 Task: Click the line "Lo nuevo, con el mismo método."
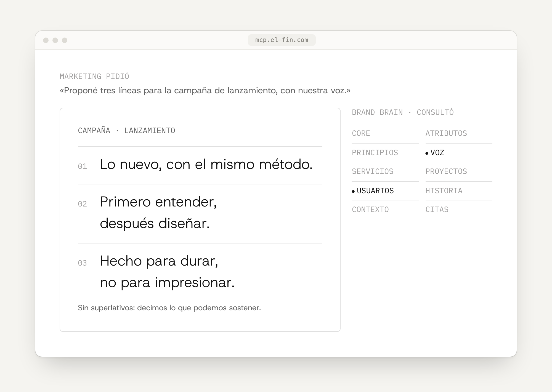(x=206, y=164)
